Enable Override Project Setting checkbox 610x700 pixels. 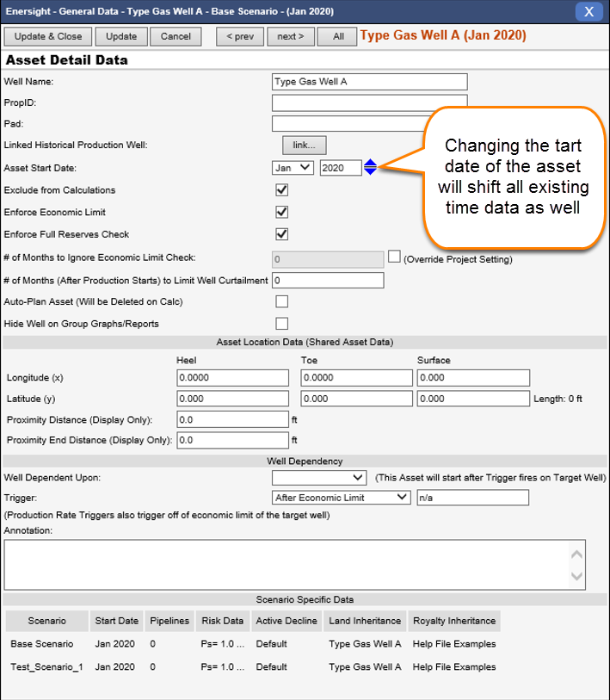point(395,257)
